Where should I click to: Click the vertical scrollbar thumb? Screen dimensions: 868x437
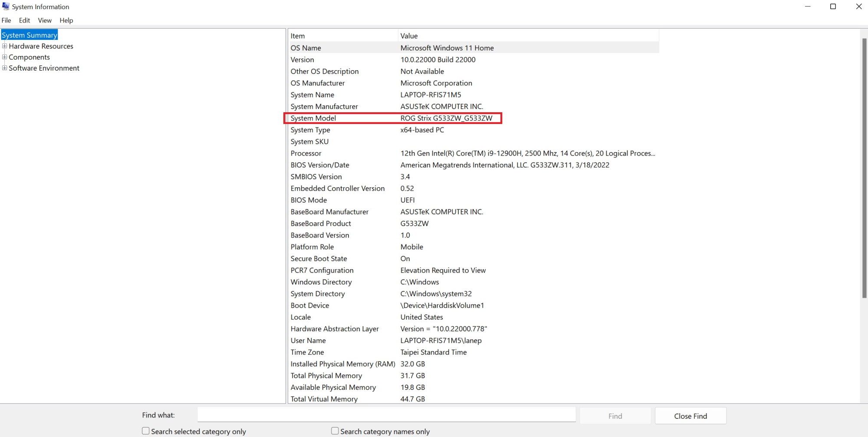864,168
